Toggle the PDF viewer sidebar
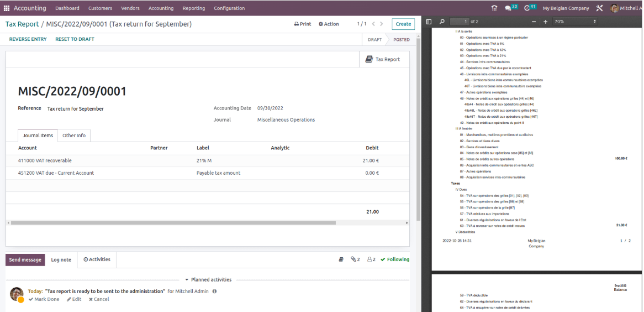This screenshot has height=312, width=644. click(429, 22)
